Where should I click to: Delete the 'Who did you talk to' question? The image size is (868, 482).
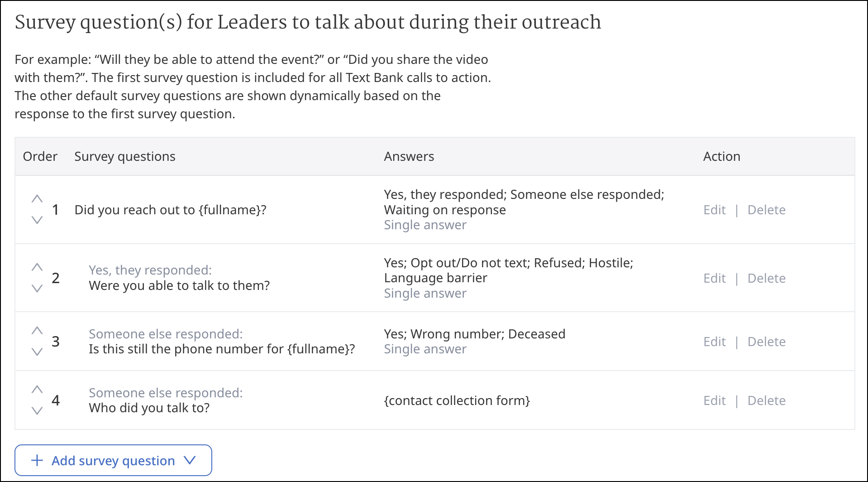click(x=767, y=400)
